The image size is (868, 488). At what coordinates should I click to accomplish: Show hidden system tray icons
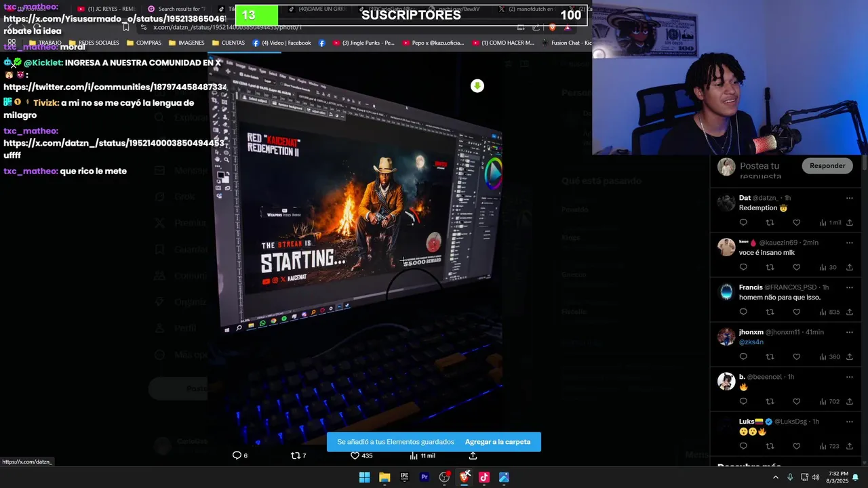click(776, 477)
